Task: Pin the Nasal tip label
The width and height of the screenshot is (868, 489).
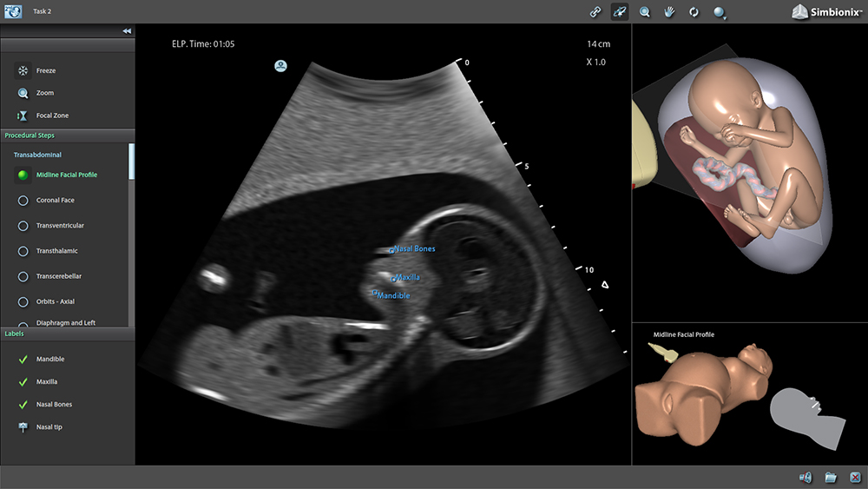Action: coord(23,427)
